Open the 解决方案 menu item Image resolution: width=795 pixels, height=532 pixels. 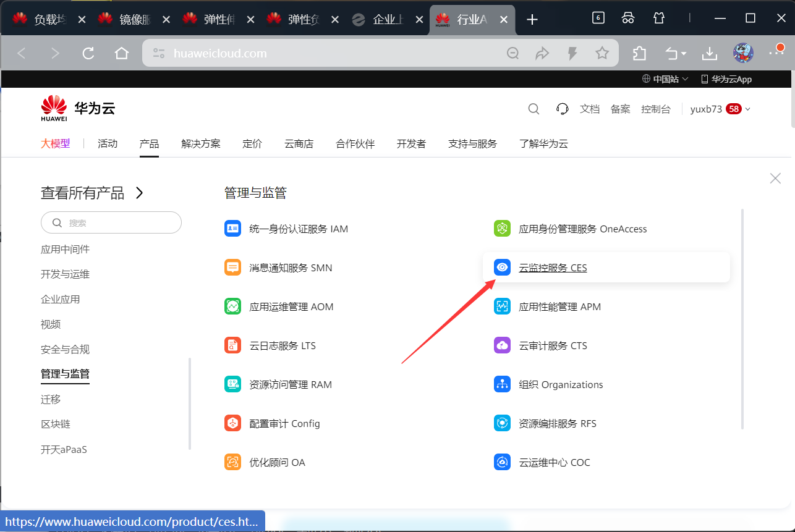pos(201,143)
